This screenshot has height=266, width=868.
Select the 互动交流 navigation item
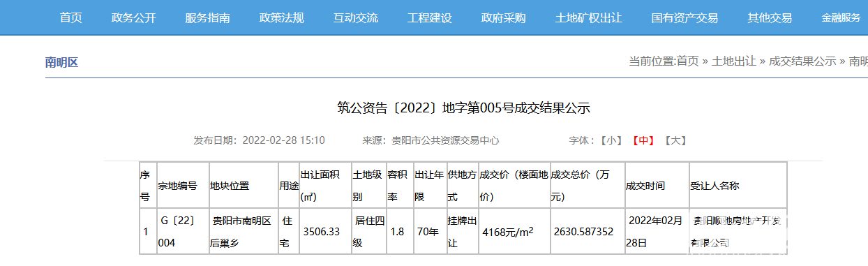pos(356,17)
